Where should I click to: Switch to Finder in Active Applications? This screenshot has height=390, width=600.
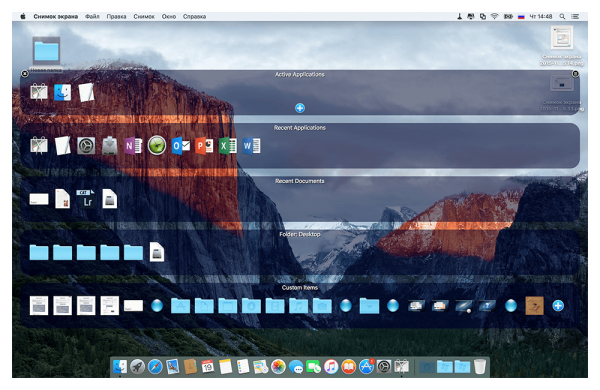coord(62,93)
